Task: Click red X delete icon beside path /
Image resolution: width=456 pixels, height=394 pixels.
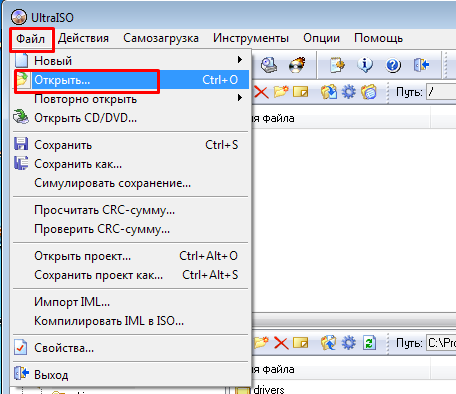Action: pos(261,92)
